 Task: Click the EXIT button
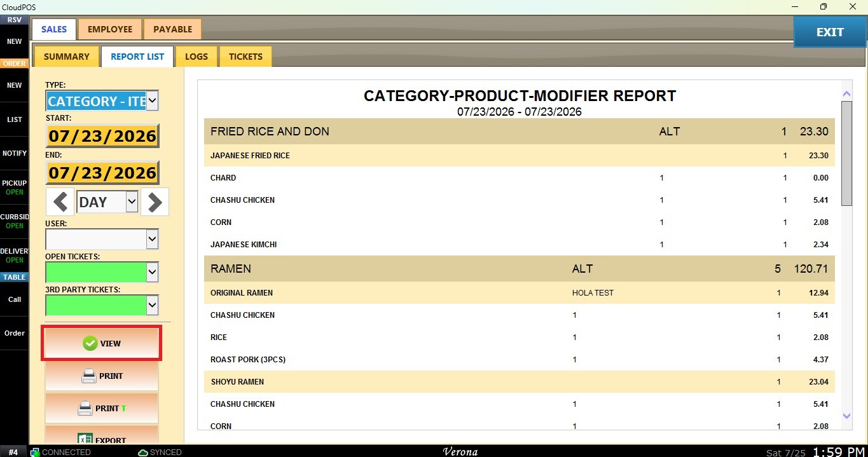click(x=830, y=32)
